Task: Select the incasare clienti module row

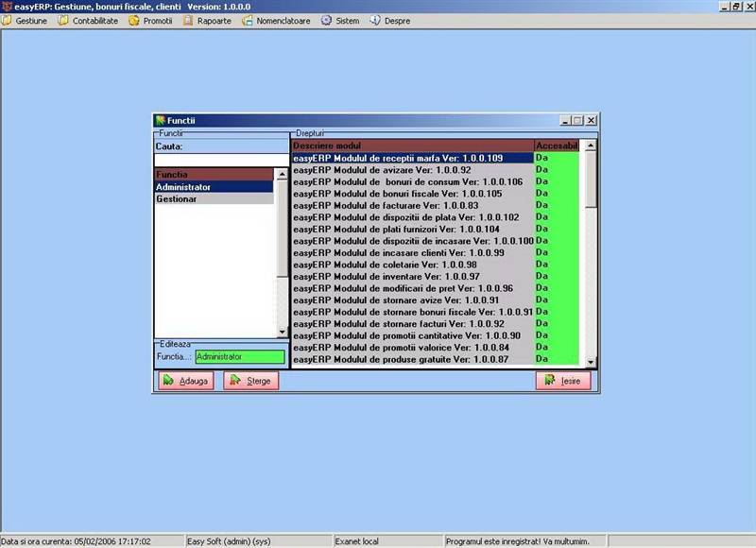Action: (413, 252)
